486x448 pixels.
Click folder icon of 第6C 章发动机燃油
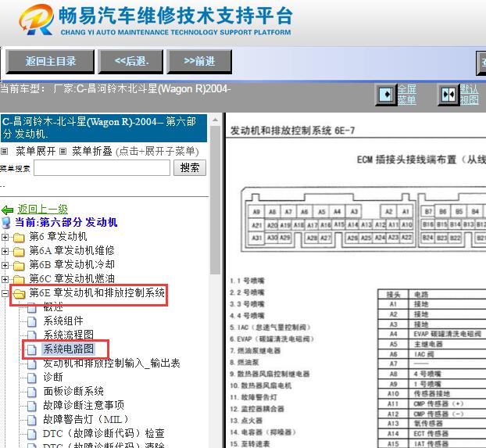point(19,279)
